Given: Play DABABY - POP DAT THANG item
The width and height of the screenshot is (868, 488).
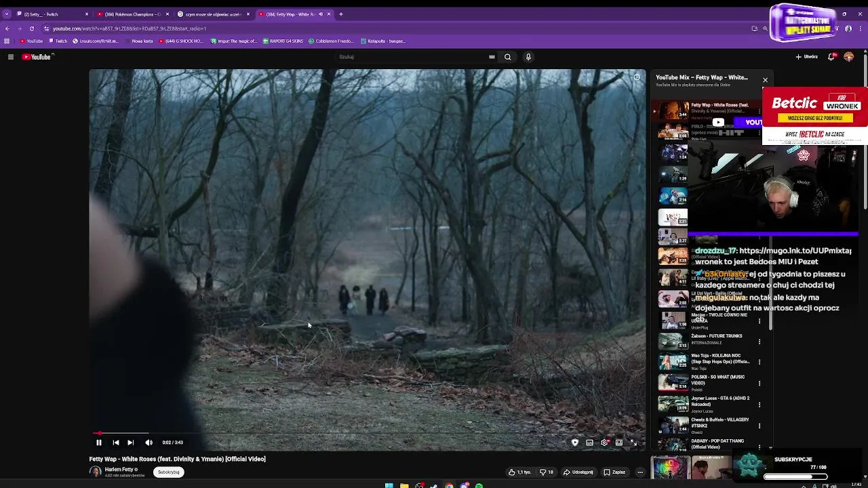Looking at the screenshot, I should tap(707, 444).
